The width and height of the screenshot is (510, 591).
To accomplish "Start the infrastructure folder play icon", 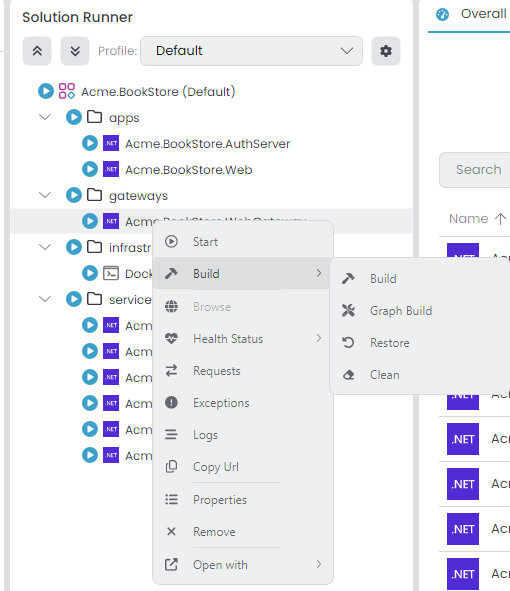I will click(74, 247).
